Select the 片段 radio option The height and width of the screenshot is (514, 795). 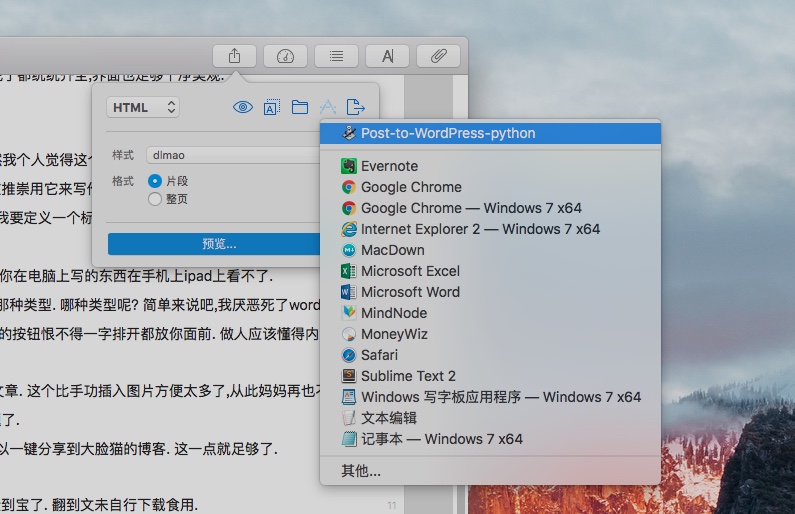(155, 181)
